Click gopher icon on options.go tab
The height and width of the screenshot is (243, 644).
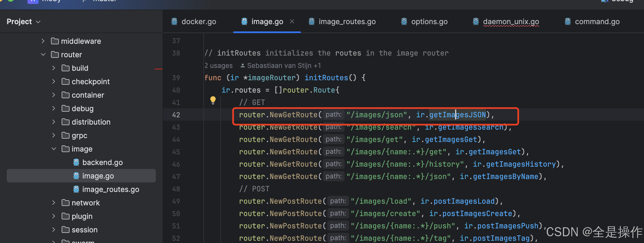coord(404,22)
